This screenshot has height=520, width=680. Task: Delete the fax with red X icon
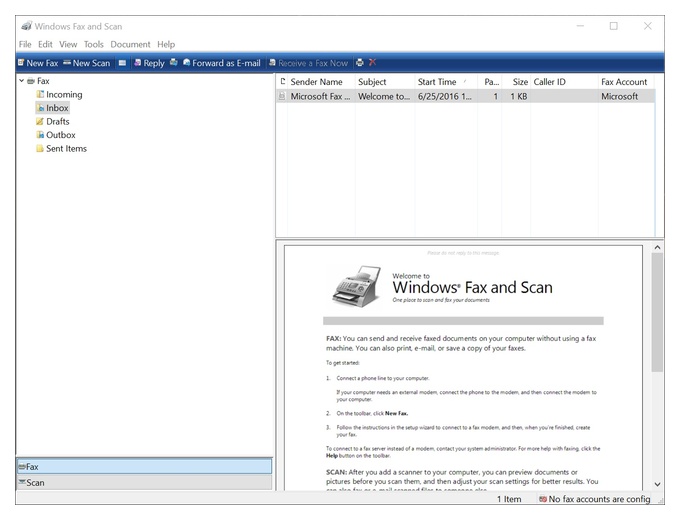pos(373,62)
